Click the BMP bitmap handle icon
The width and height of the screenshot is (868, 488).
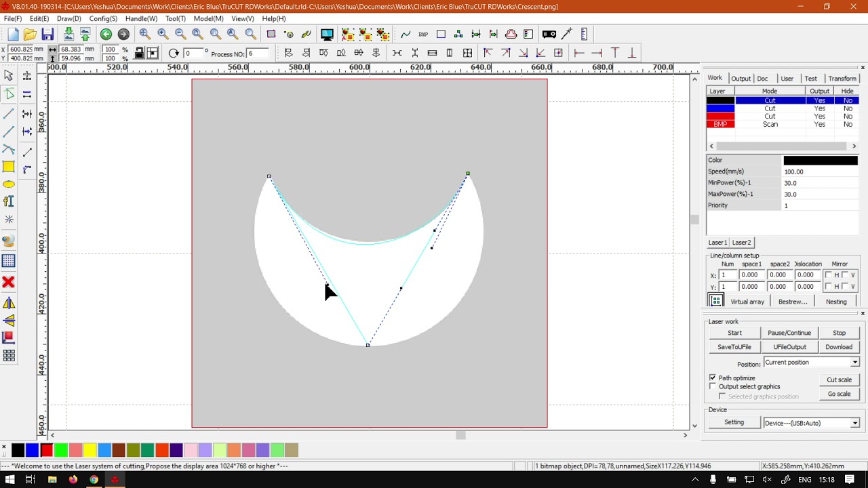click(x=423, y=35)
